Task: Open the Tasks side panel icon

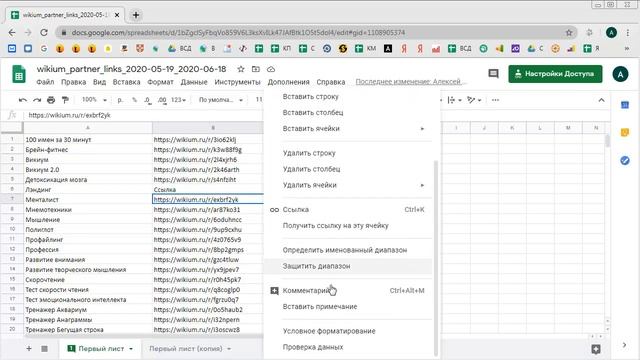Action: tap(624, 160)
